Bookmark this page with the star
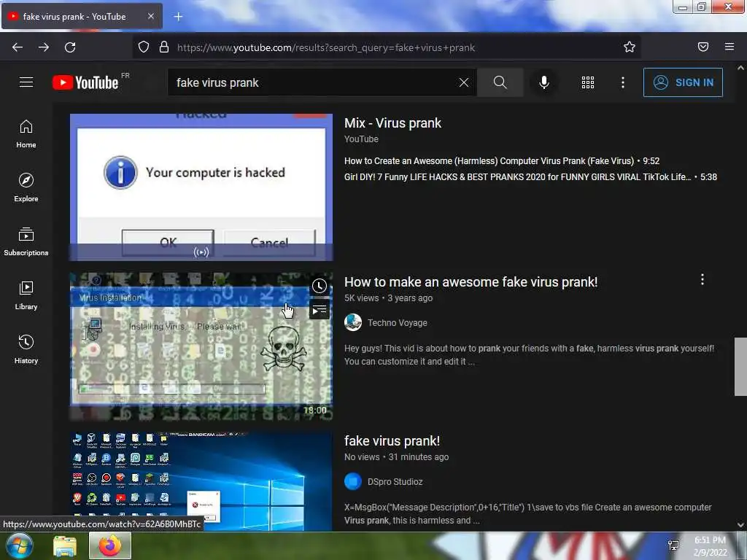Screen dimensions: 747x560 pyautogui.click(x=630, y=47)
